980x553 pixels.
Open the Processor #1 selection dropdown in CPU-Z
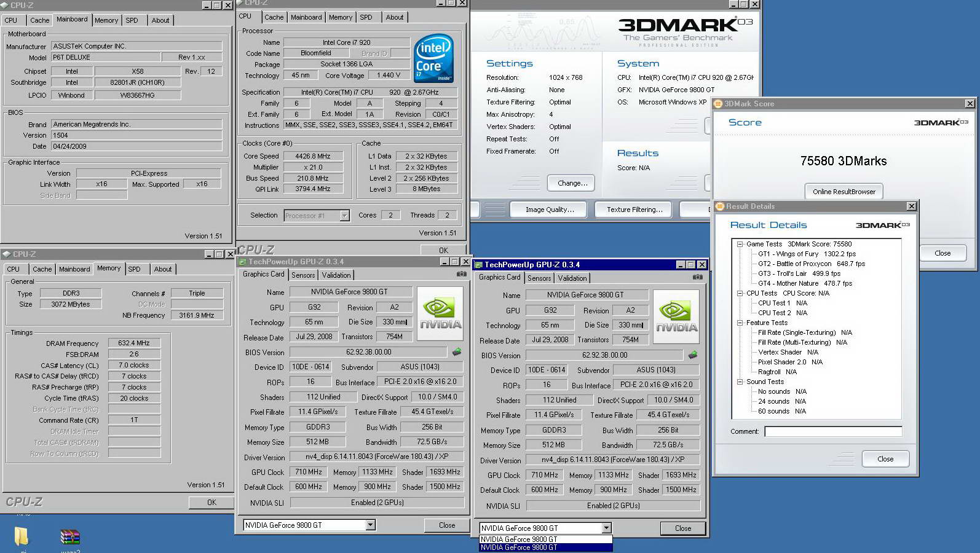click(x=344, y=216)
